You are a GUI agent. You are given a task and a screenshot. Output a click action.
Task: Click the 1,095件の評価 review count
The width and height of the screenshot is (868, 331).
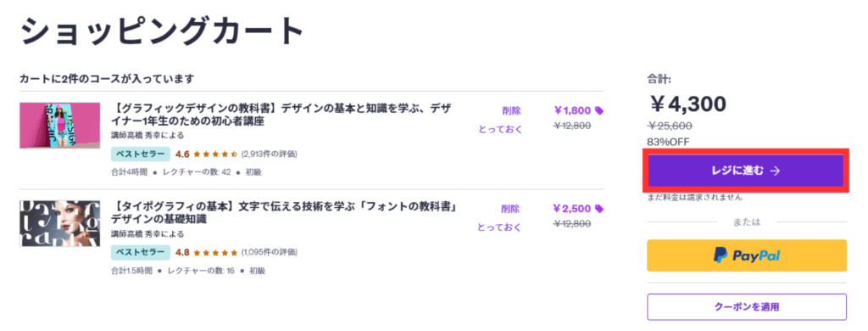pos(270,252)
